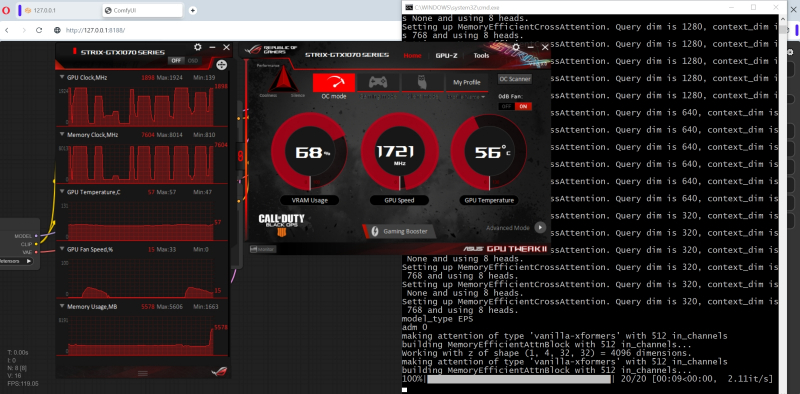Focus the address bar URL field
Screen dimensions: 800x394
[95, 30]
